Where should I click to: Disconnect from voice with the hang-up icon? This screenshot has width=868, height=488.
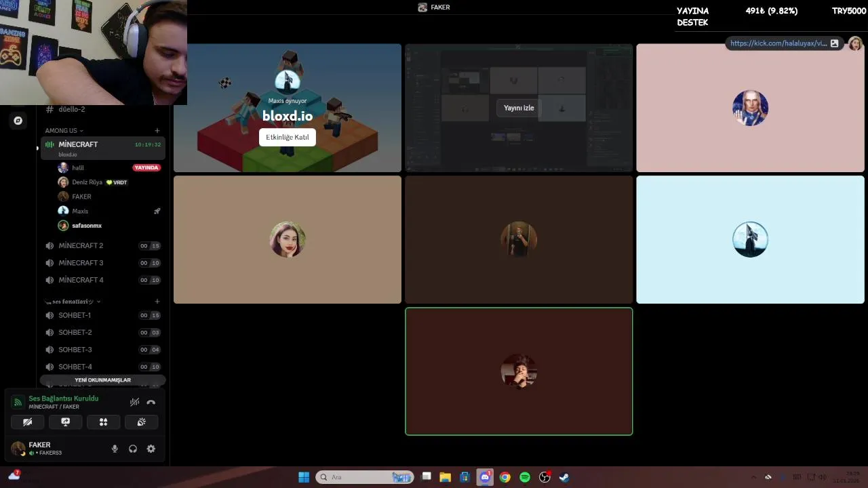click(151, 402)
